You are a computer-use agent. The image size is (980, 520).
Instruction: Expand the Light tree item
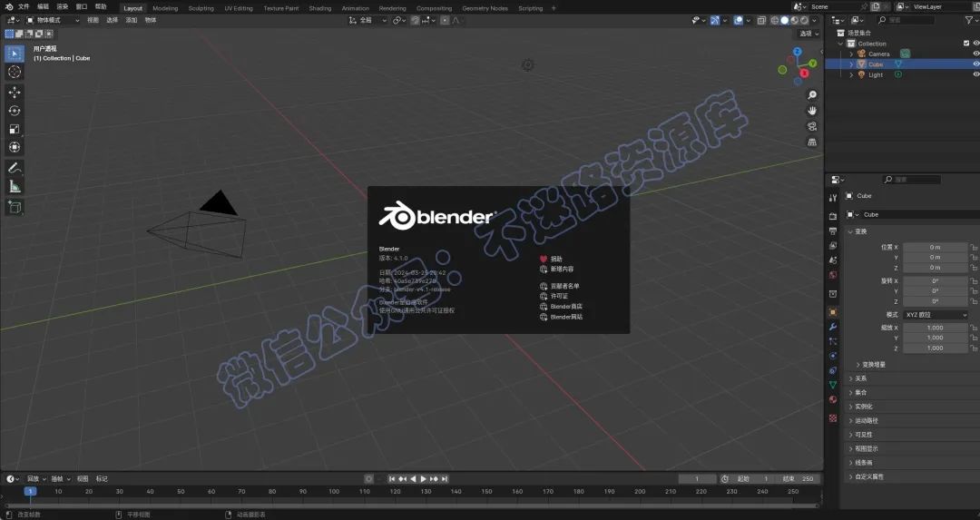(x=851, y=75)
